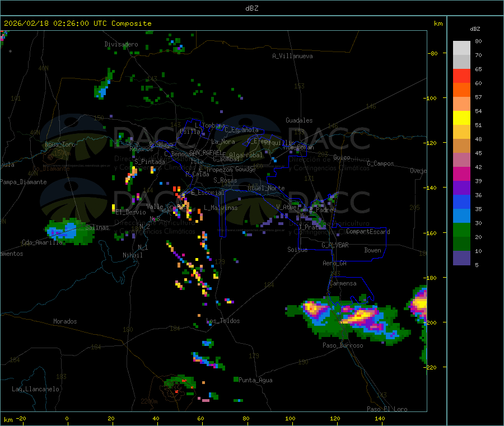The width and height of the screenshot is (504, 426).
Task: Click the 'Agua_Toro' map label
Action: 60,144
